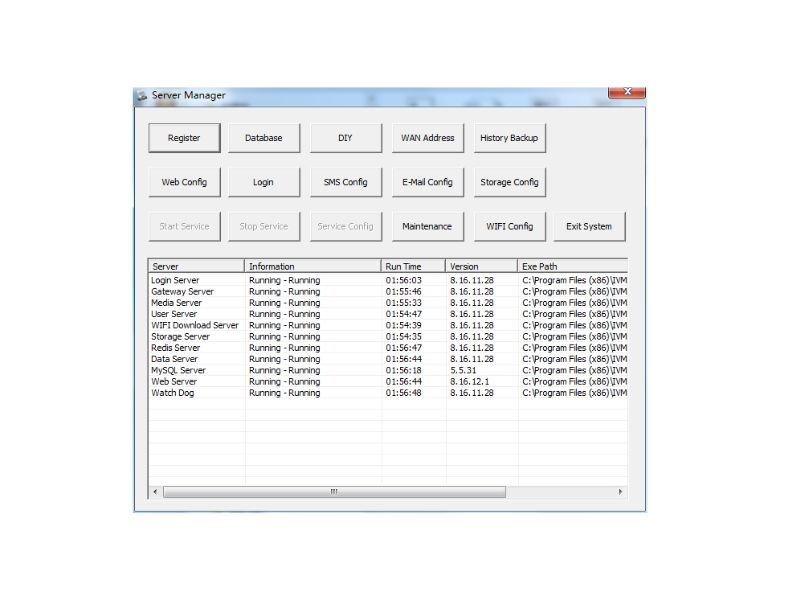Viewport: 800px width, 600px height.
Task: Open SMS Config
Action: (345, 182)
